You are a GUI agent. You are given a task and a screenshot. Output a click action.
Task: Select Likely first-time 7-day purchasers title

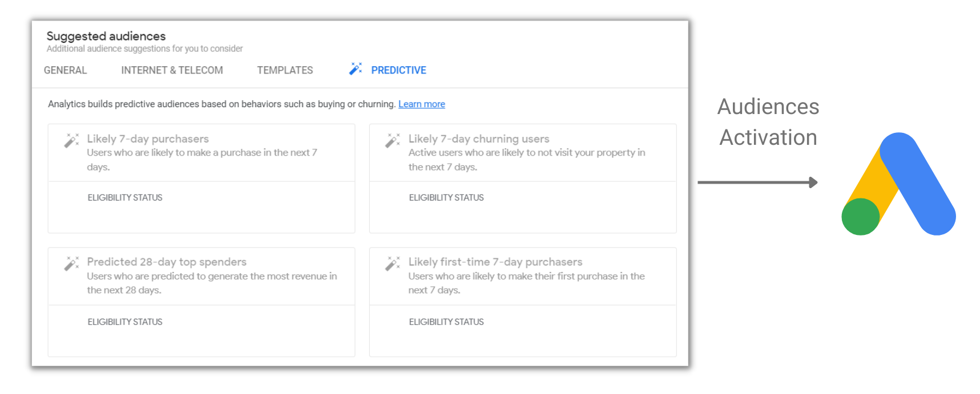tap(495, 262)
